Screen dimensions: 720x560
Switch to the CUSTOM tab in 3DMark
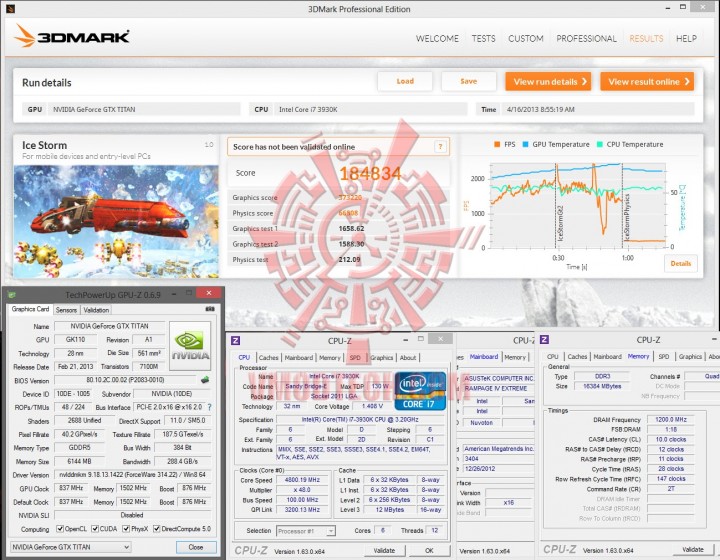pos(526,39)
